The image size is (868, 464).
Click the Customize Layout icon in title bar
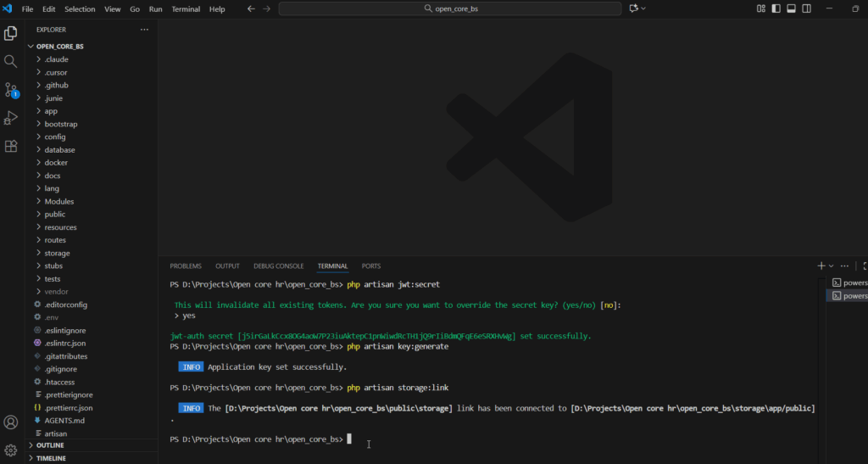(760, 8)
